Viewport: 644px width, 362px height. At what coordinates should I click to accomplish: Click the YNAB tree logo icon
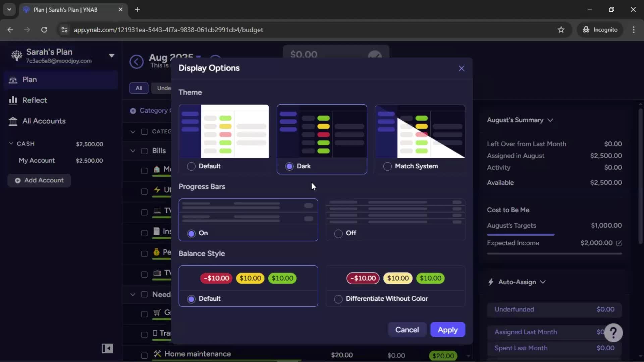[16, 55]
